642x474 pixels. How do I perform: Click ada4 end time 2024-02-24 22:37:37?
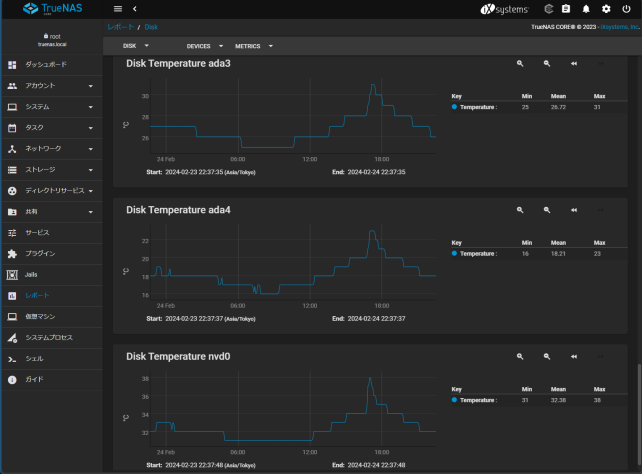tap(376, 319)
